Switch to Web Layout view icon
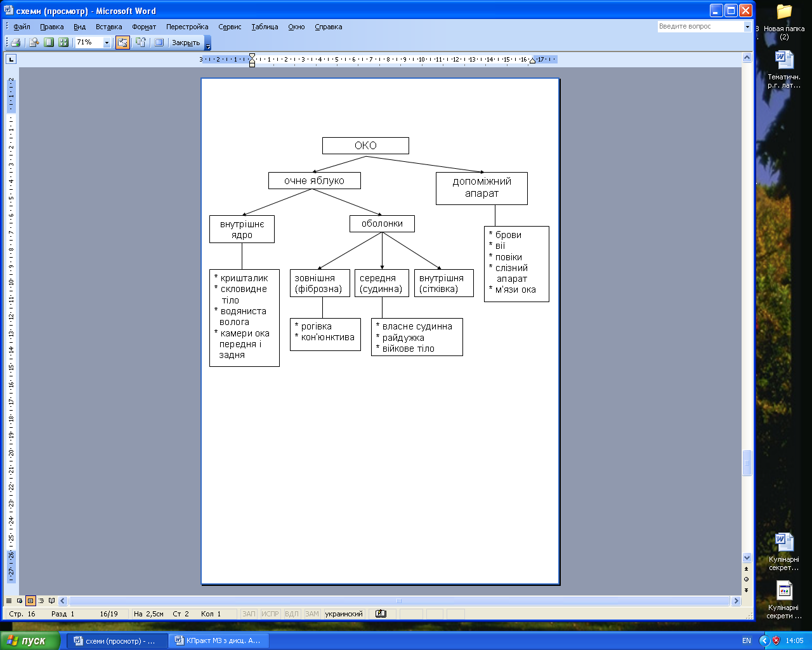Image resolution: width=812 pixels, height=650 pixels. pos(20,600)
